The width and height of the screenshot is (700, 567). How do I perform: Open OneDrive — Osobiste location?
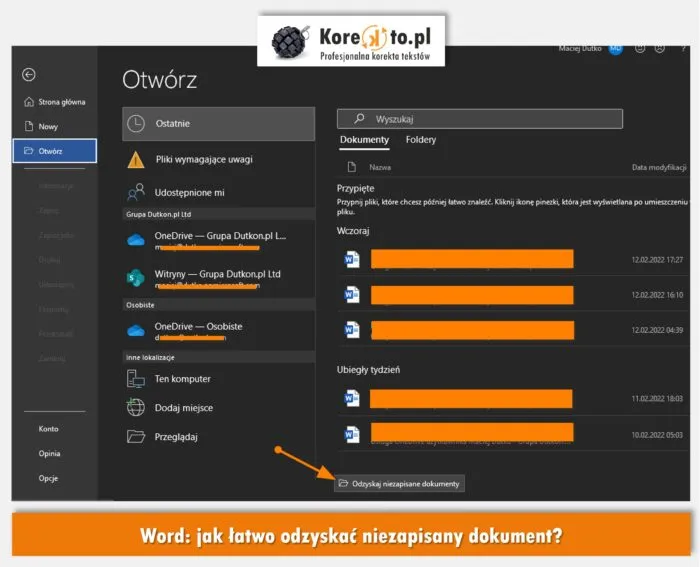(x=219, y=331)
